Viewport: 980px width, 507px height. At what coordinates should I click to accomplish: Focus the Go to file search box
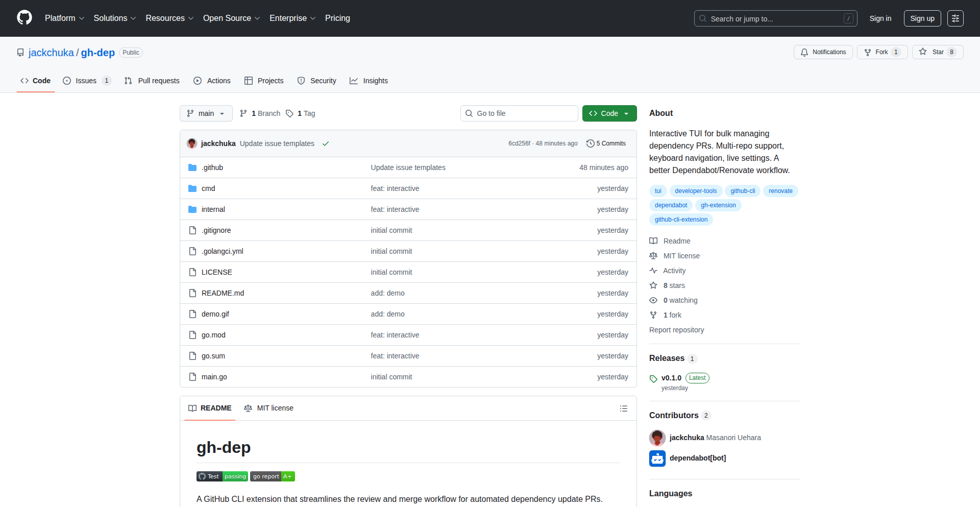(519, 113)
